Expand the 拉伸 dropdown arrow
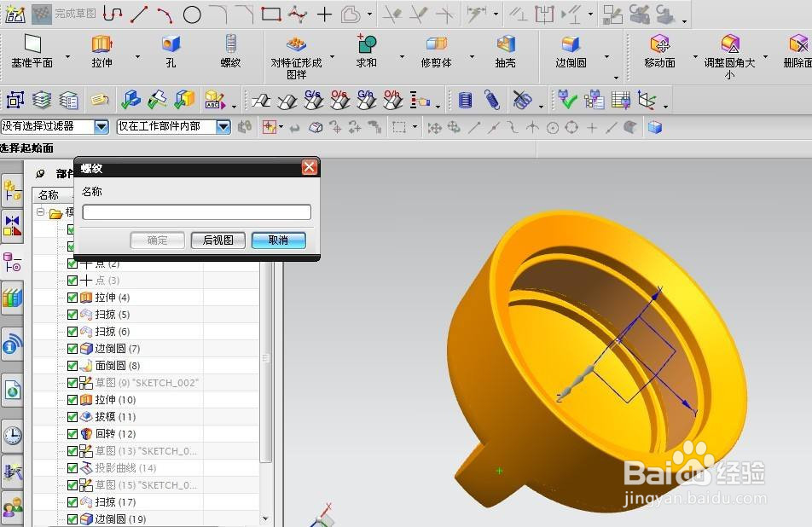 [x=138, y=56]
